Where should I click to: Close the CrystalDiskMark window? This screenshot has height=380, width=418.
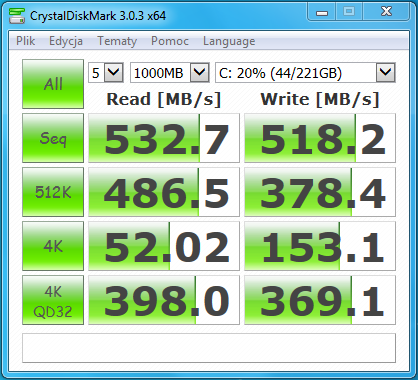[x=386, y=12]
